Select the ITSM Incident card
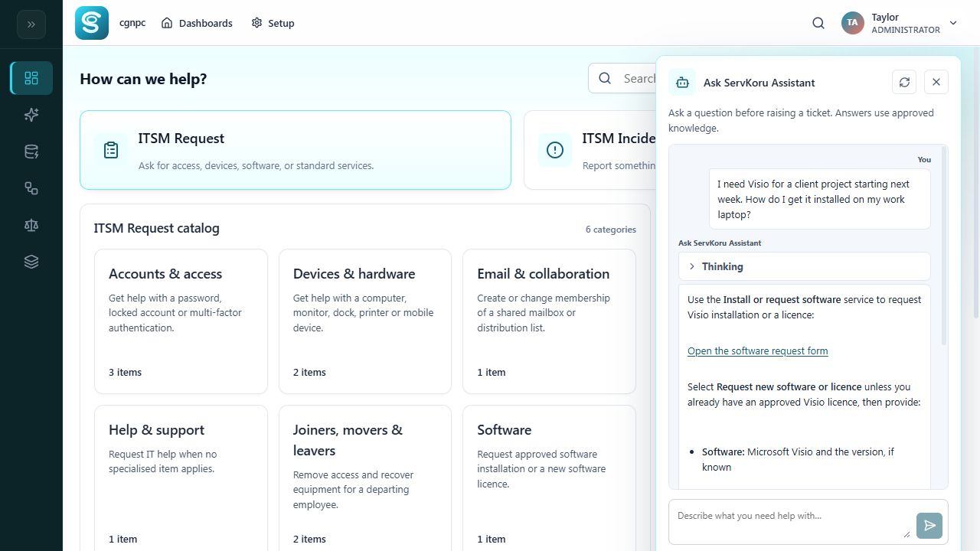Screen dimensions: 980x551 (590, 150)
